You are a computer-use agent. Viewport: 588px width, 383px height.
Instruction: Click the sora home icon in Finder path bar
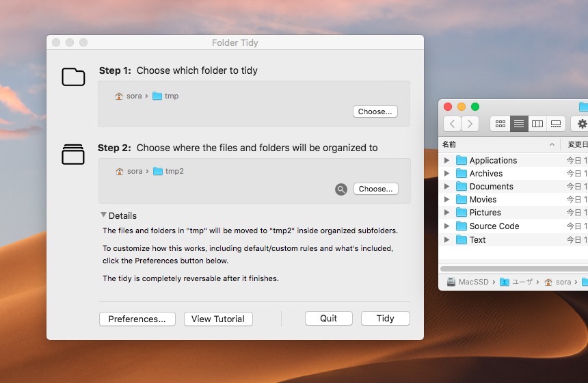point(548,282)
